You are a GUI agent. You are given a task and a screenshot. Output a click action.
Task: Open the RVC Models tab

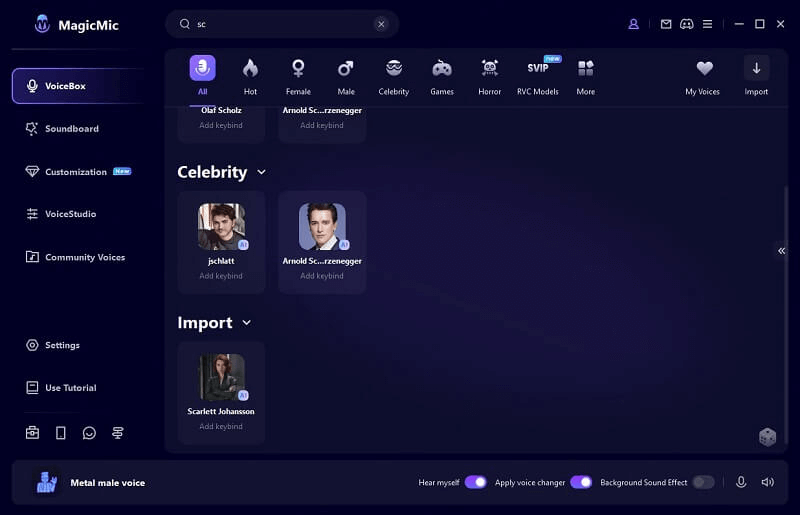tap(538, 76)
